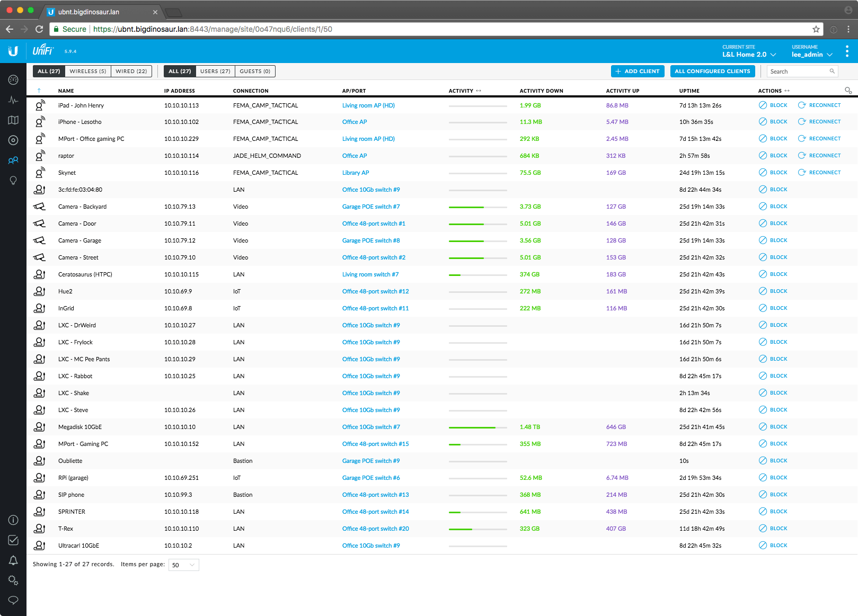Click the Add Client button

[x=638, y=72]
